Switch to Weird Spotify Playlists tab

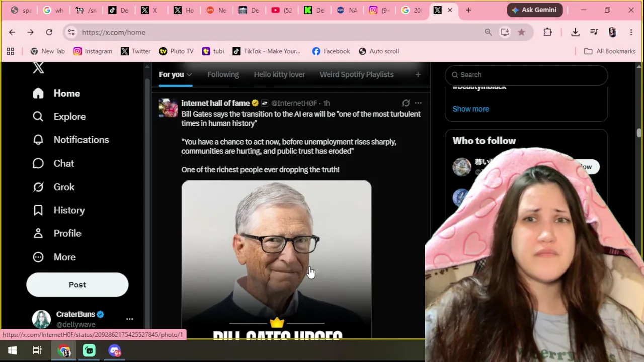point(357,75)
